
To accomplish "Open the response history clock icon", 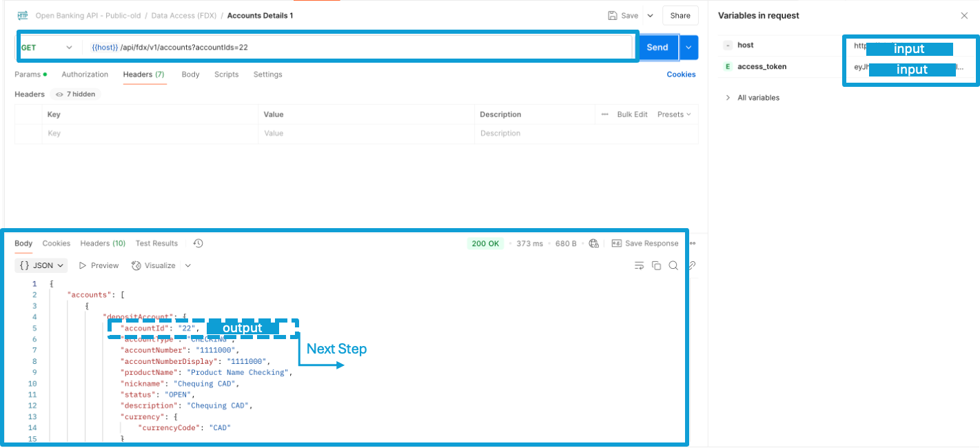I will (198, 243).
